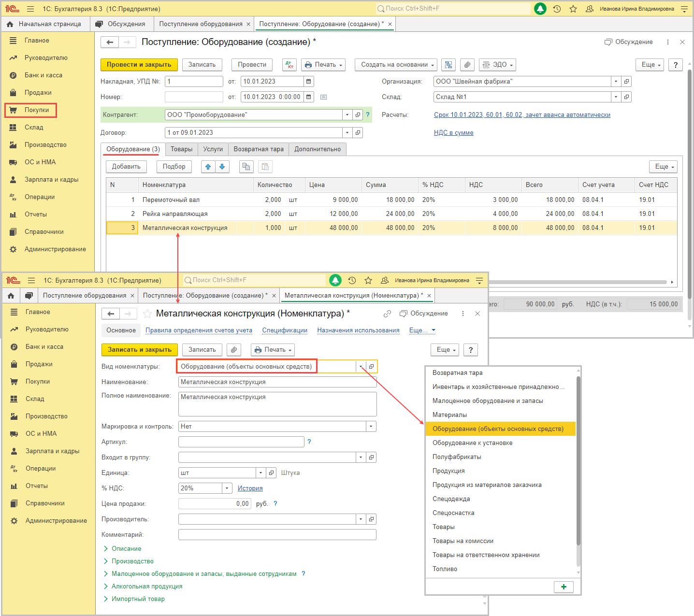
Task: Select Материалы in dropdown list
Action: [x=501, y=415]
